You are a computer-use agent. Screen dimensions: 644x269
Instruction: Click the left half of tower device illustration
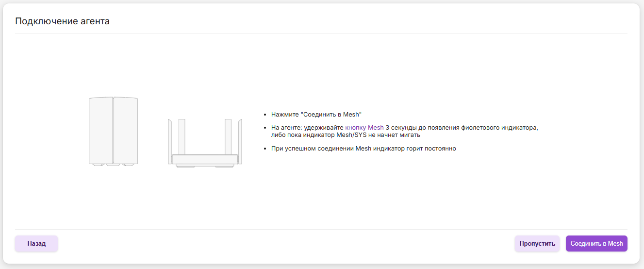tap(101, 130)
